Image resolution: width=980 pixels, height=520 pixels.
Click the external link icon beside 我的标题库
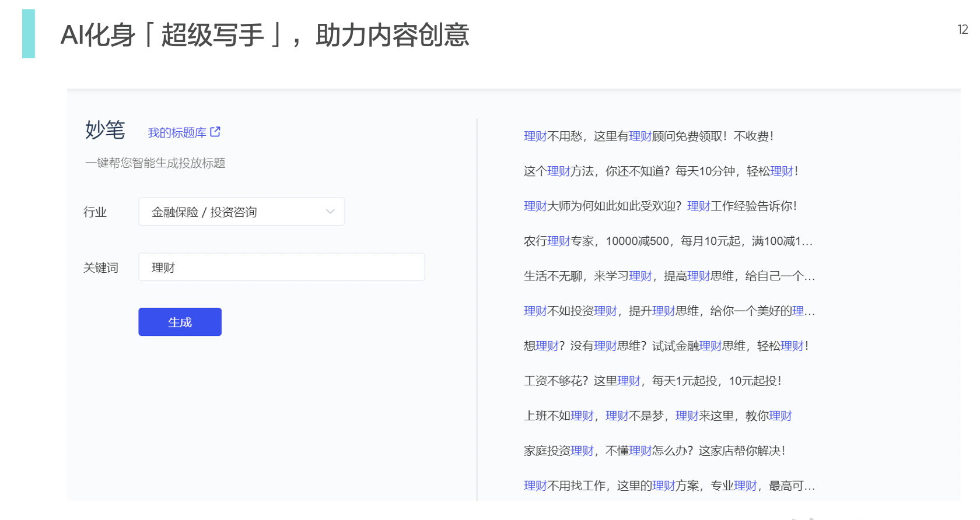215,132
